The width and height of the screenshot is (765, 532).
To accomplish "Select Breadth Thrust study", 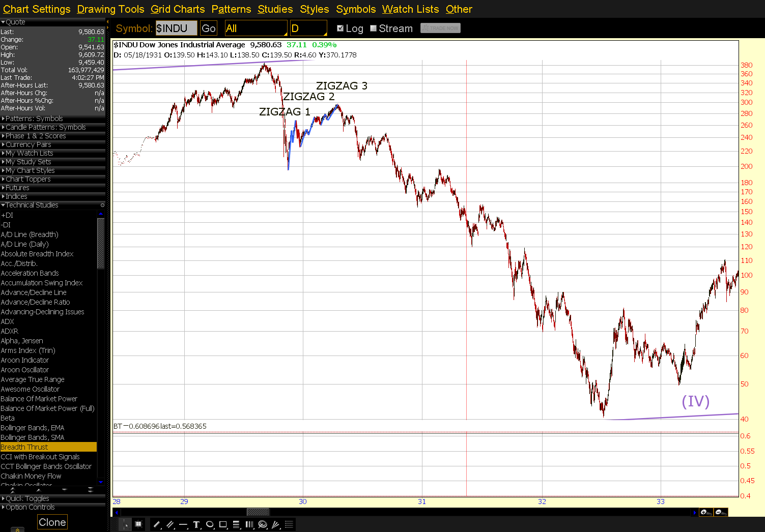I will click(x=48, y=447).
